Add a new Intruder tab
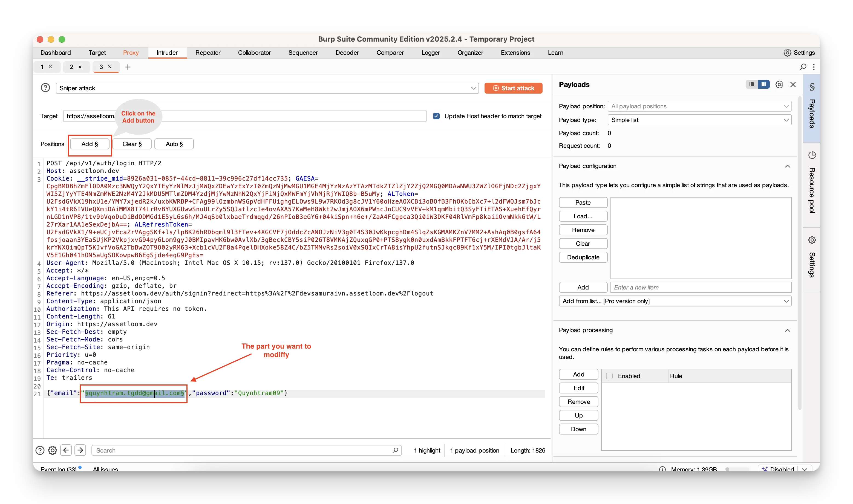 128,67
